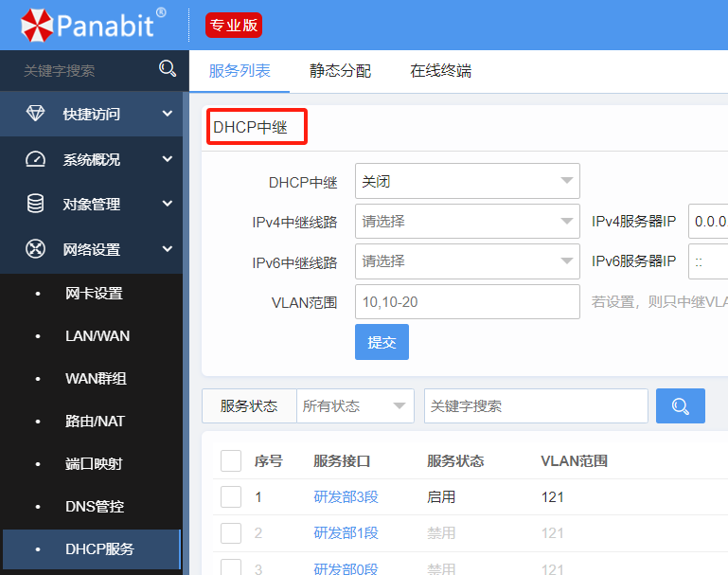Open WAN群组 in the sidebar
The height and width of the screenshot is (575, 728).
click(x=96, y=379)
